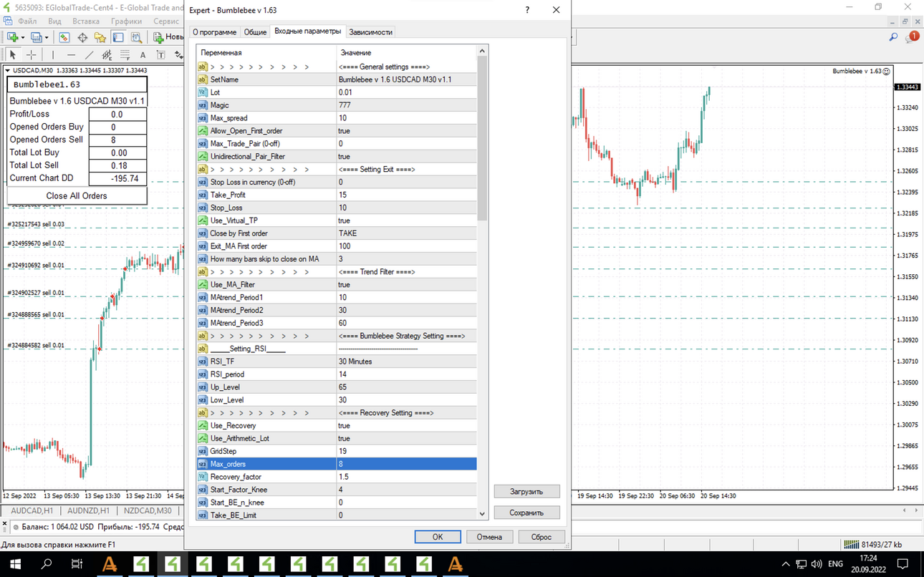924x577 pixels.
Task: Select the text 'A' drawing tool
Action: click(143, 54)
